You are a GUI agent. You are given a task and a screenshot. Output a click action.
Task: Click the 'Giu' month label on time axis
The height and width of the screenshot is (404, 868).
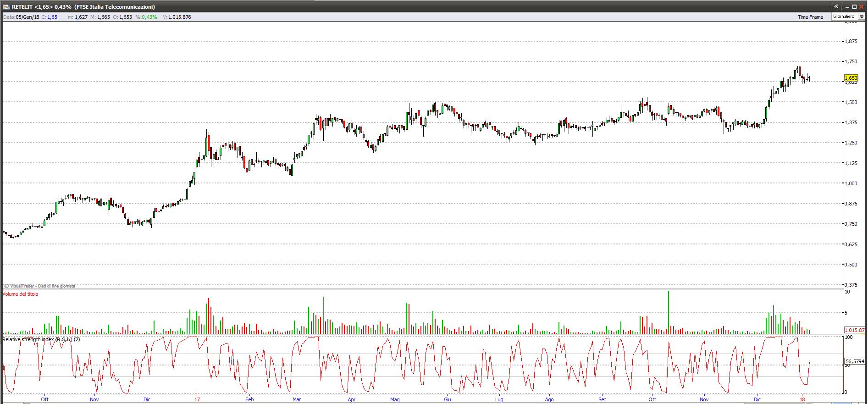(447, 399)
